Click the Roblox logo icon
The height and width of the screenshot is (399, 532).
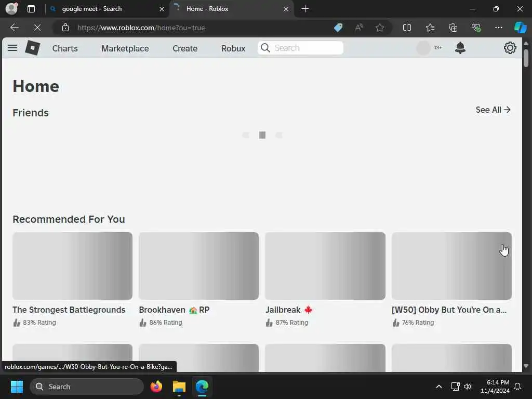point(33,48)
